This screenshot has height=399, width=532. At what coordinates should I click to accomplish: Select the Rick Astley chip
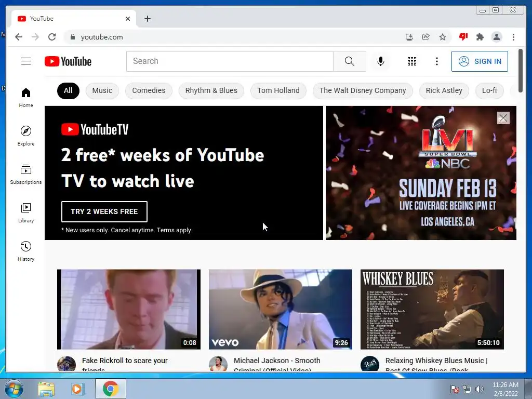coord(444,90)
